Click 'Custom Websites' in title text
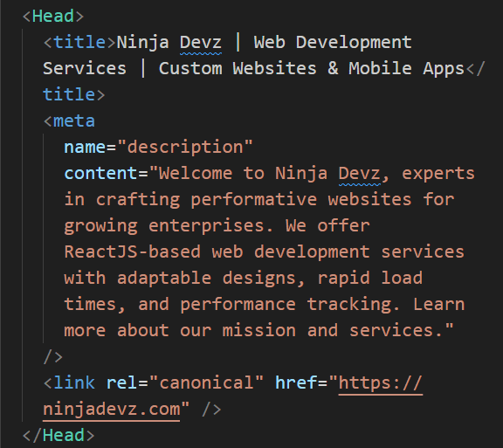The width and height of the screenshot is (503, 448). [x=238, y=69]
